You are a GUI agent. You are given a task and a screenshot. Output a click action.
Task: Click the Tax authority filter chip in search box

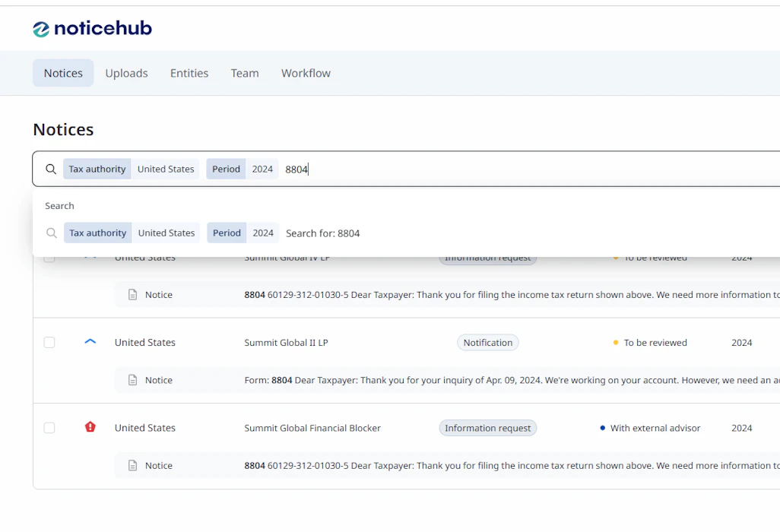tap(97, 169)
